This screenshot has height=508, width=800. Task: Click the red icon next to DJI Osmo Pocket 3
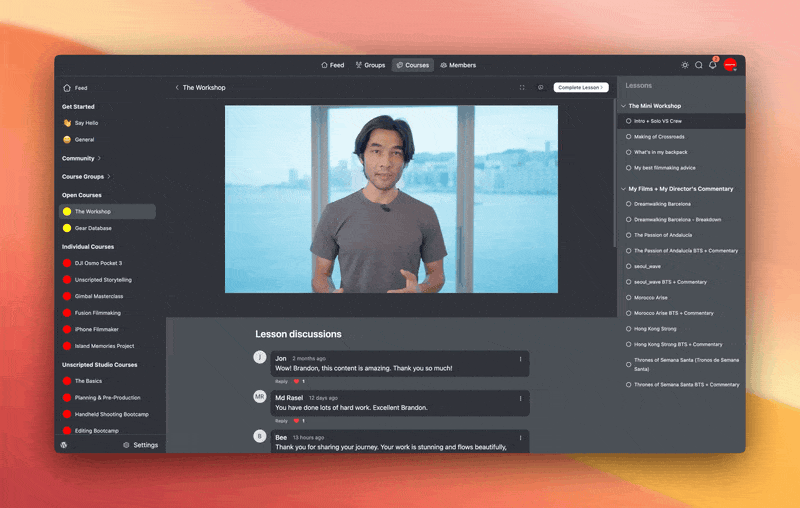tap(67, 263)
